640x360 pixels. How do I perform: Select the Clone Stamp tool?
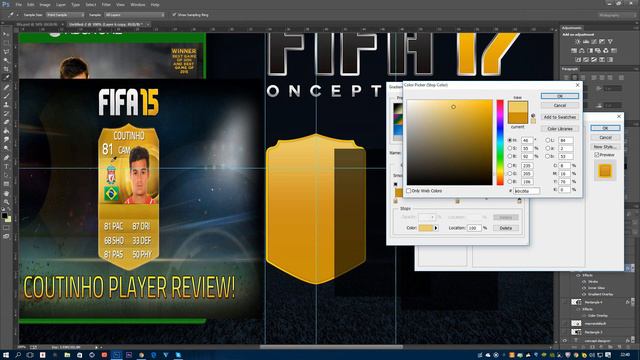(6, 104)
